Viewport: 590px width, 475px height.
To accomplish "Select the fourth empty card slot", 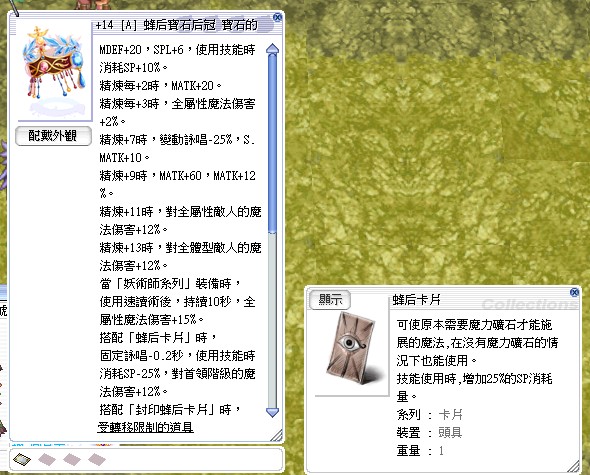I will point(97,459).
